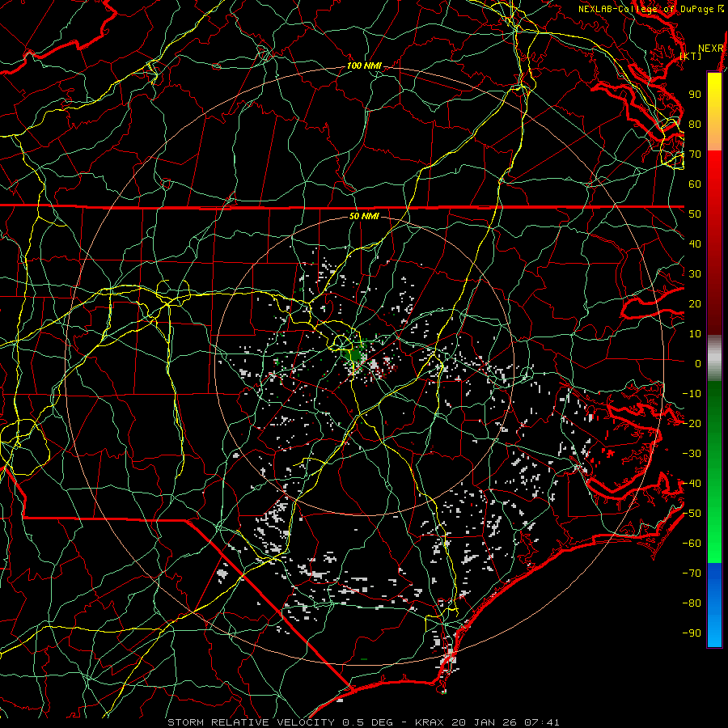Click the 90 label at top of velocity scale

pos(695,95)
